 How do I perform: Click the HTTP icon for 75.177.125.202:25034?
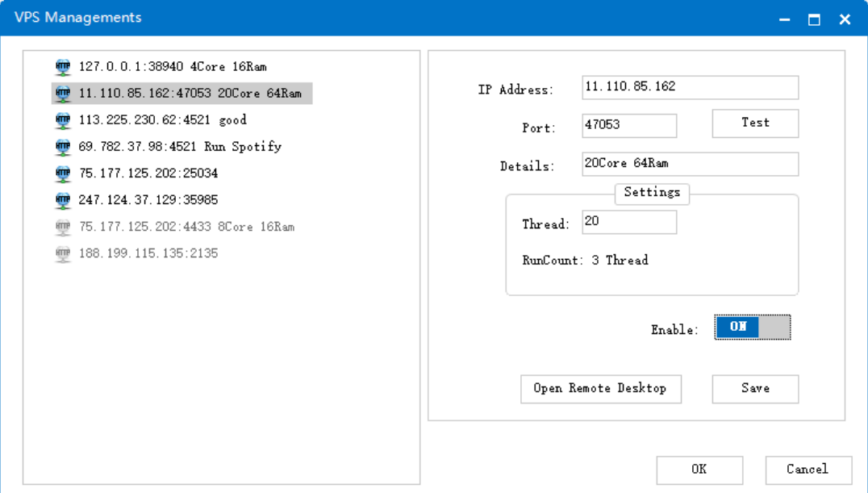pos(63,173)
